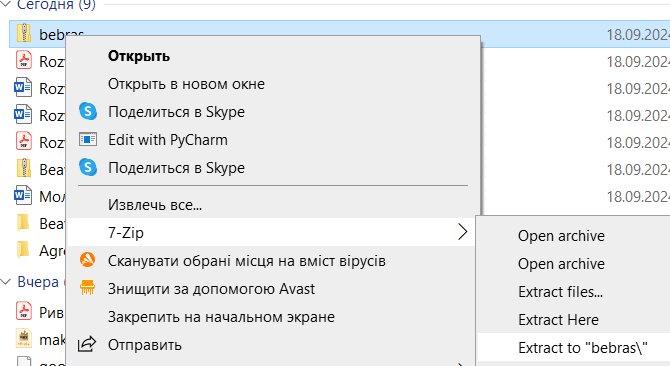Click the first Roz PDF file icon
This screenshot has width=670, height=366.
24,60
